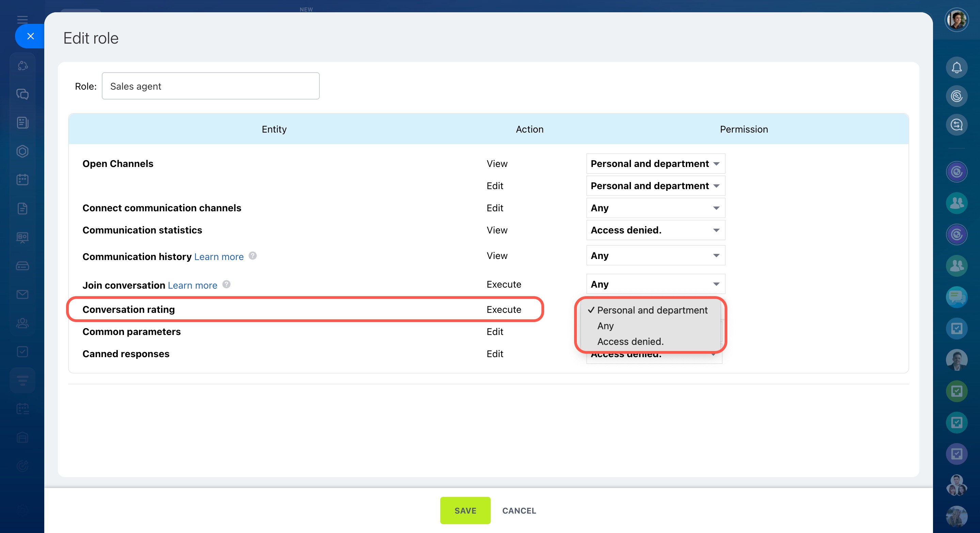Image resolution: width=980 pixels, height=533 pixels.
Task: Click the Role name input field
Action: tap(210, 87)
